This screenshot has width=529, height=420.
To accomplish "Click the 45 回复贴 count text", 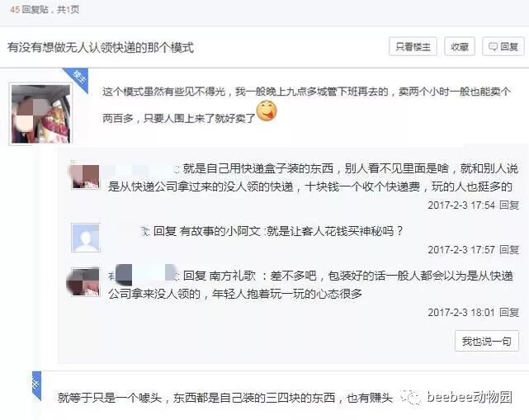I will pyautogui.click(x=30, y=9).
